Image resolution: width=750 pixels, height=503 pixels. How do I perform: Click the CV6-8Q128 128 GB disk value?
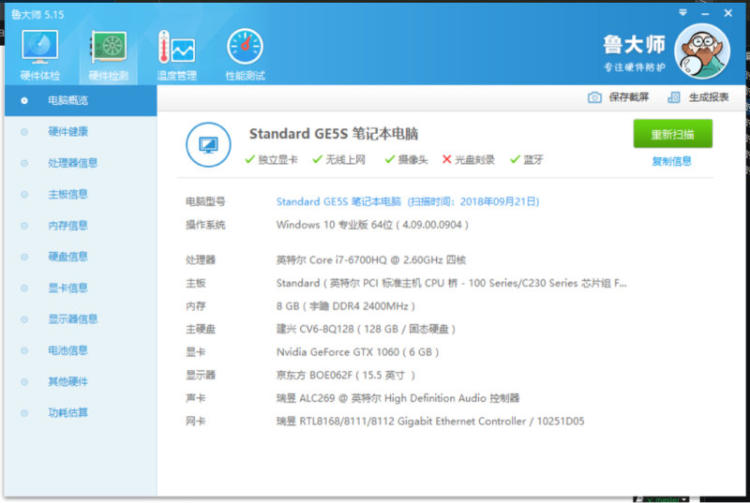click(x=365, y=329)
